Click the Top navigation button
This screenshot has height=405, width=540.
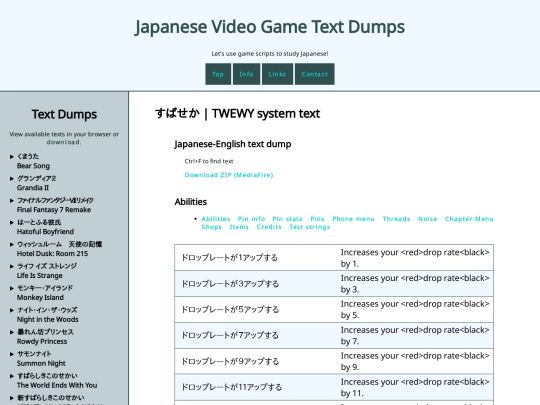pyautogui.click(x=218, y=74)
